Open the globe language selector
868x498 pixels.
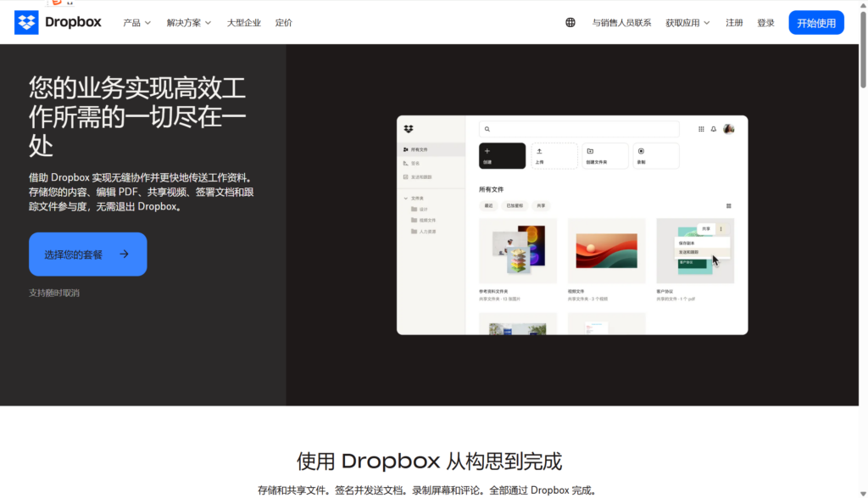click(570, 23)
